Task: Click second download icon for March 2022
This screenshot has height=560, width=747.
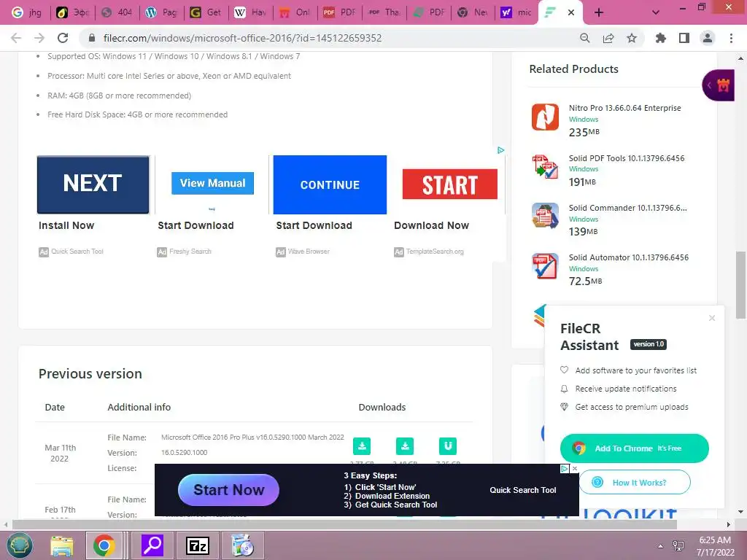Action: pos(405,446)
